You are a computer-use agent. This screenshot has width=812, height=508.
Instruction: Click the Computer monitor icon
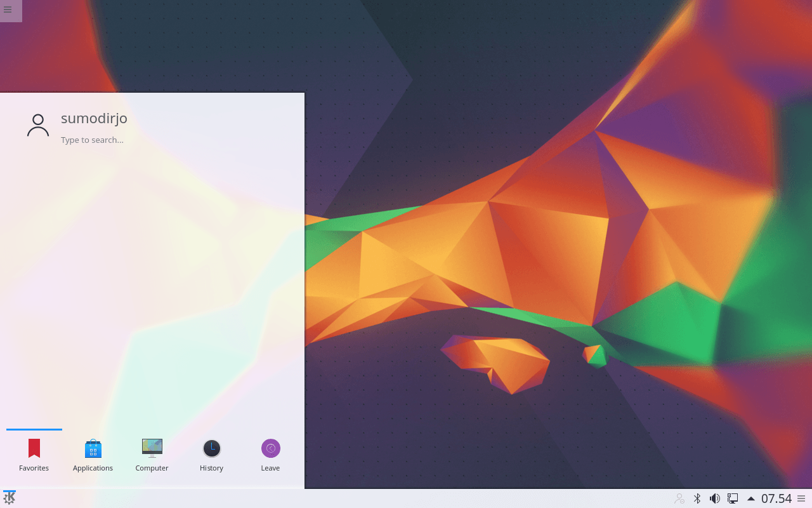(x=152, y=448)
